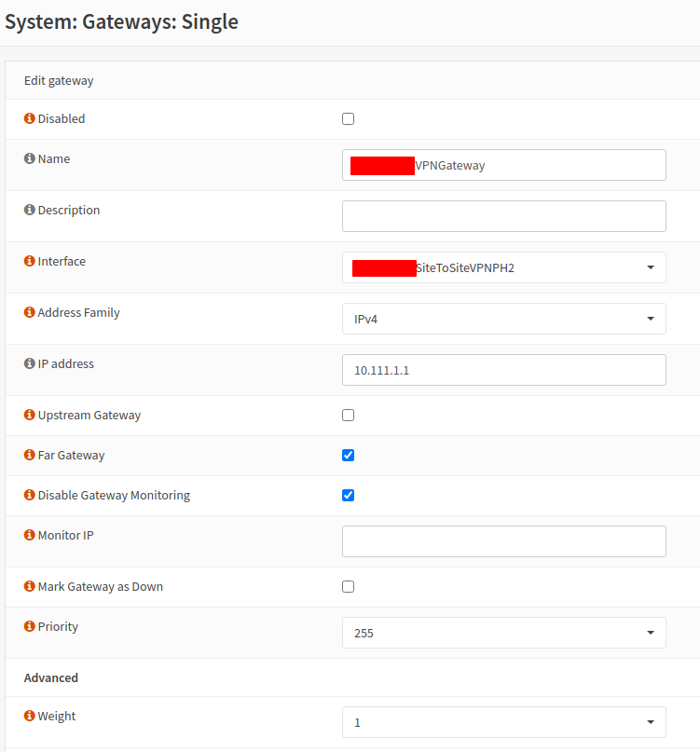Click the Mark Gateway as Down label
The height and width of the screenshot is (752, 700).
[101, 586]
